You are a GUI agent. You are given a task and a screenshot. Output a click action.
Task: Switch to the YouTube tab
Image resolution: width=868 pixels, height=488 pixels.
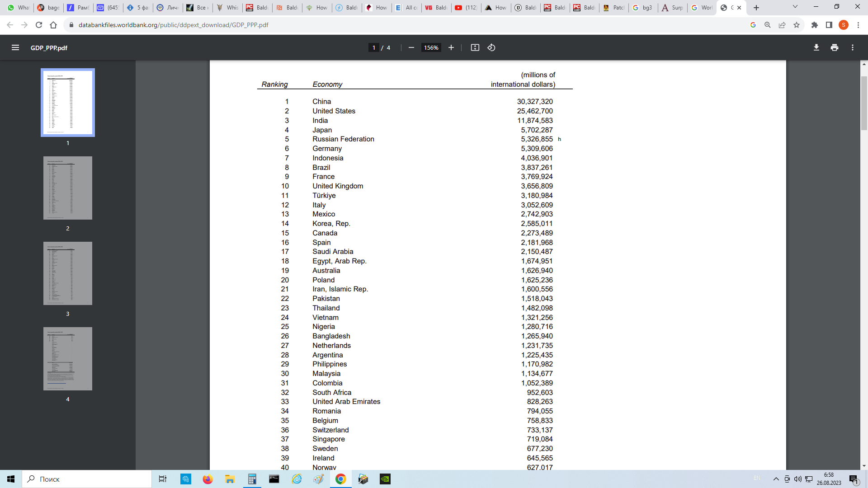(466, 8)
